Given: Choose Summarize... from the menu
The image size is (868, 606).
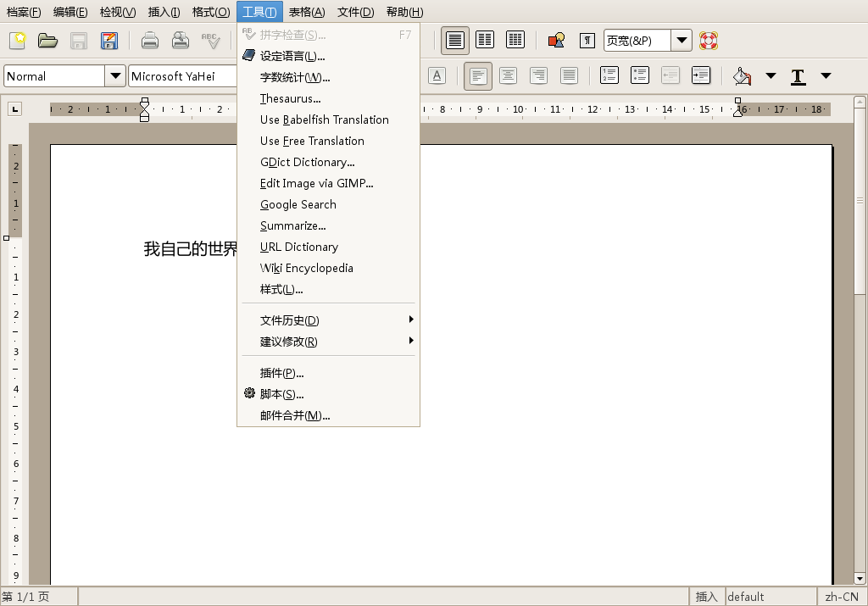Looking at the screenshot, I should point(328,225).
